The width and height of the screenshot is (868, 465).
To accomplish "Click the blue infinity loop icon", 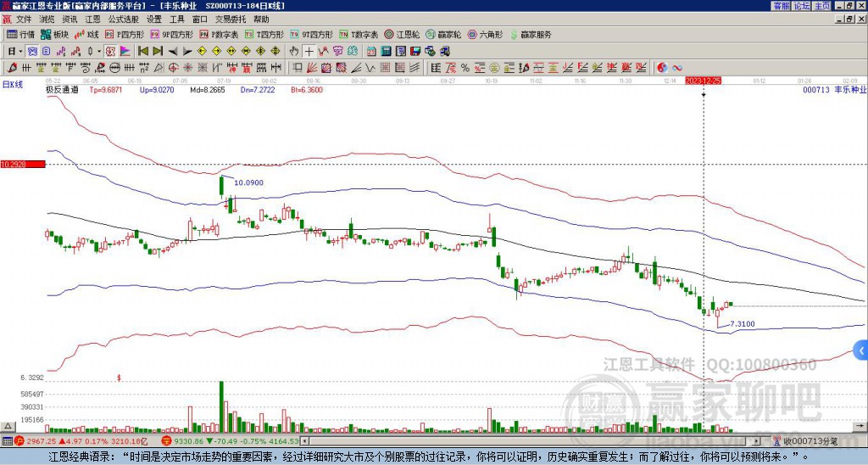I will tap(677, 68).
